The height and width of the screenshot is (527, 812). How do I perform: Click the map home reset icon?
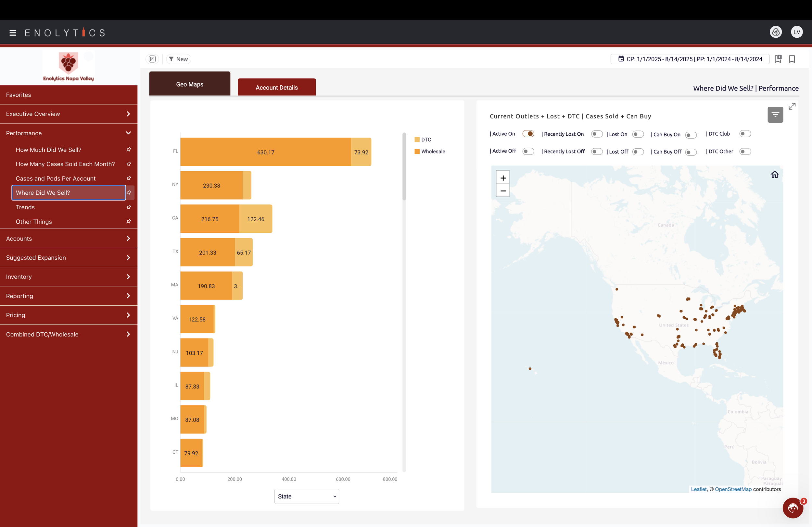(x=774, y=175)
